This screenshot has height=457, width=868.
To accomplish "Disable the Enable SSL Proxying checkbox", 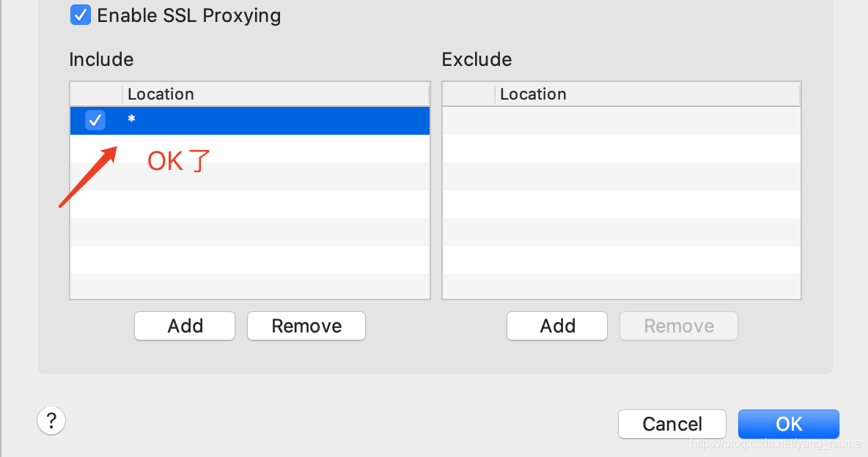I will 80,15.
